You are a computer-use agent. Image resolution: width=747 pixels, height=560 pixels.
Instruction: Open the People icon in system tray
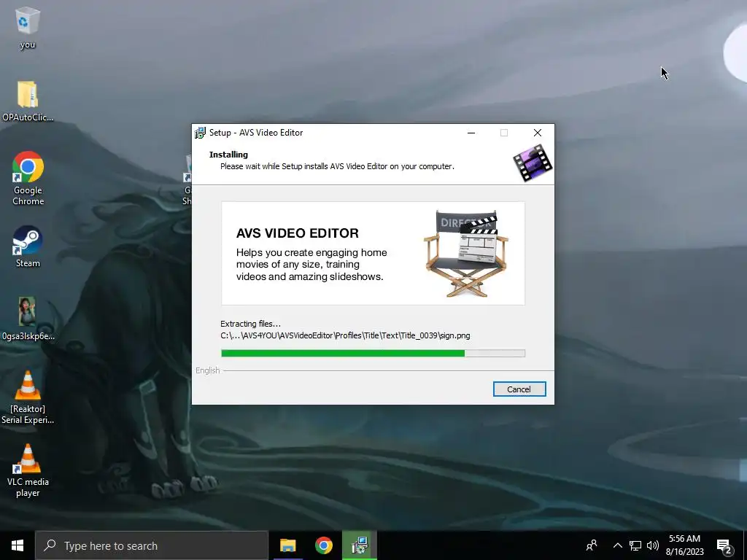(x=592, y=545)
